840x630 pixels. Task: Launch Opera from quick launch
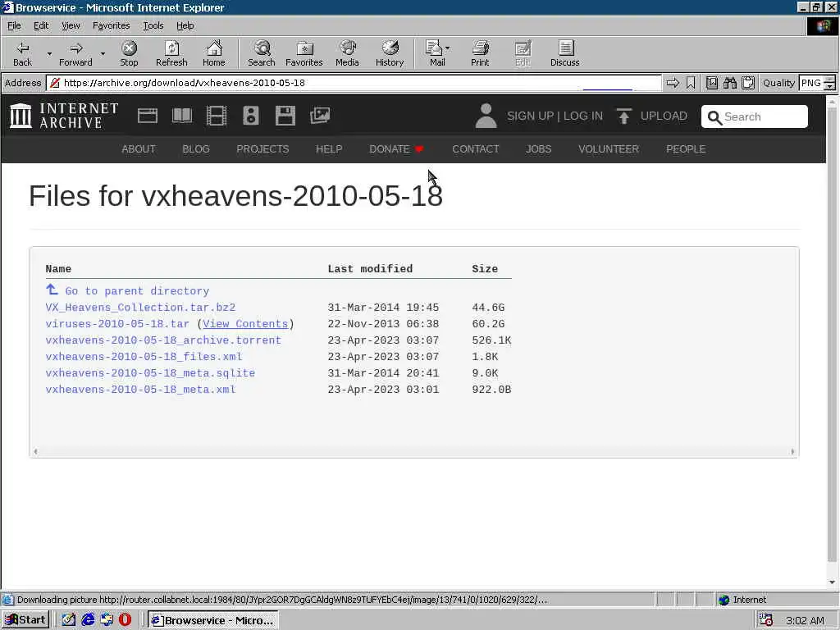coord(125,620)
